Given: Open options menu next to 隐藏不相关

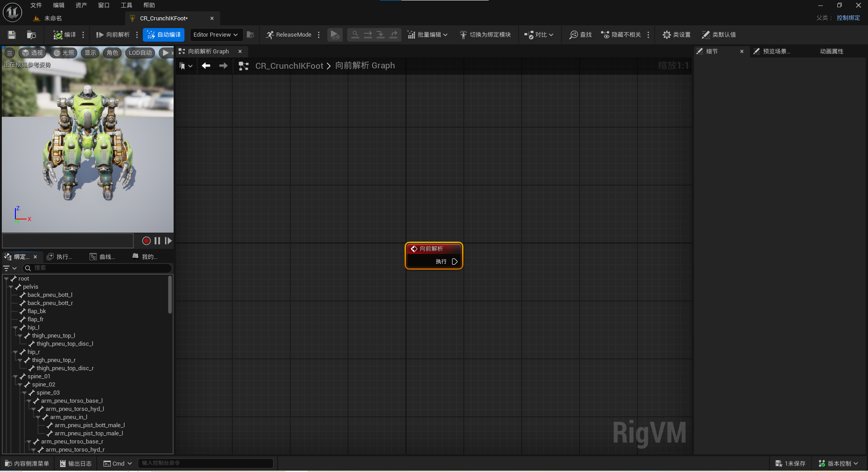Looking at the screenshot, I should click(649, 35).
